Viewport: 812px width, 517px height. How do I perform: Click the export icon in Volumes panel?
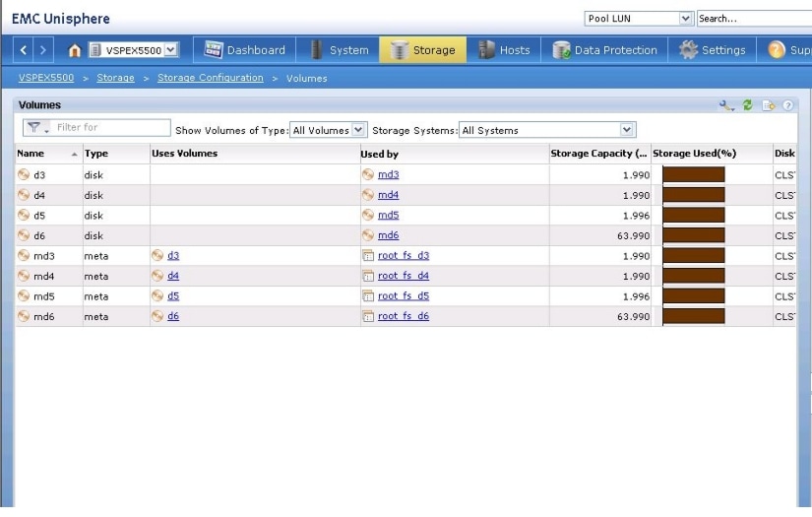769,105
